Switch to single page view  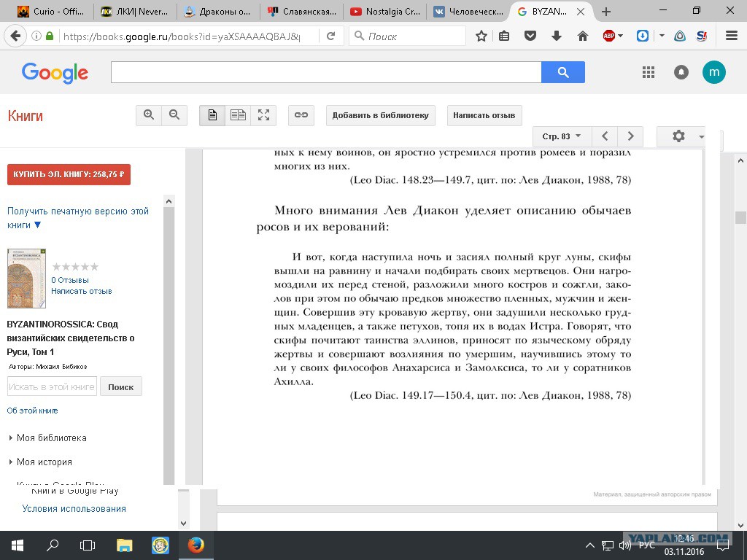pos(212,115)
